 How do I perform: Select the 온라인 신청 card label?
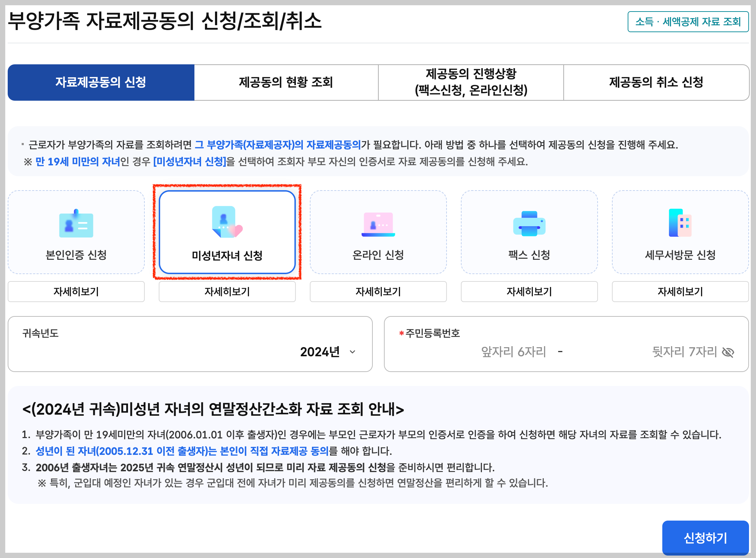pyautogui.click(x=378, y=255)
